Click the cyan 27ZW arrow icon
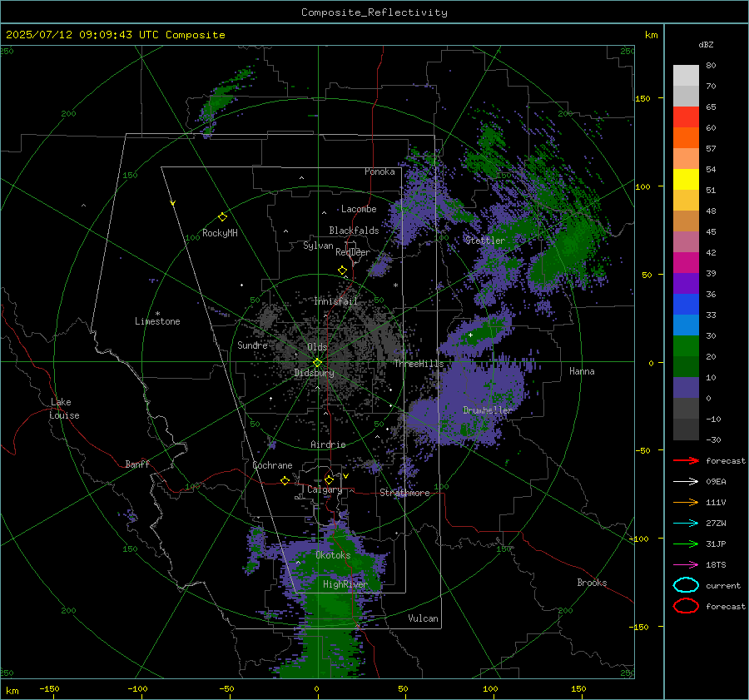The width and height of the screenshot is (749, 700). [x=686, y=524]
